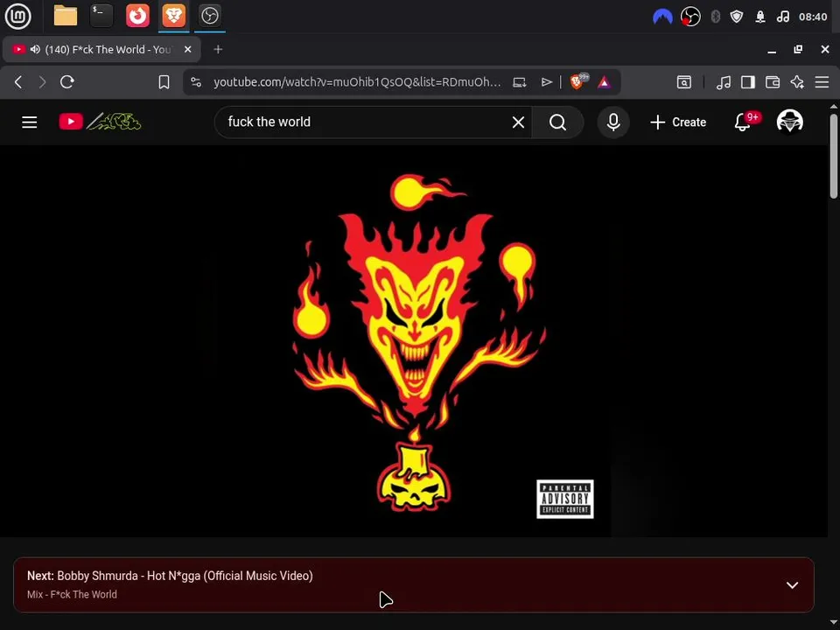Open the Brave playlist music icon

[x=724, y=82]
